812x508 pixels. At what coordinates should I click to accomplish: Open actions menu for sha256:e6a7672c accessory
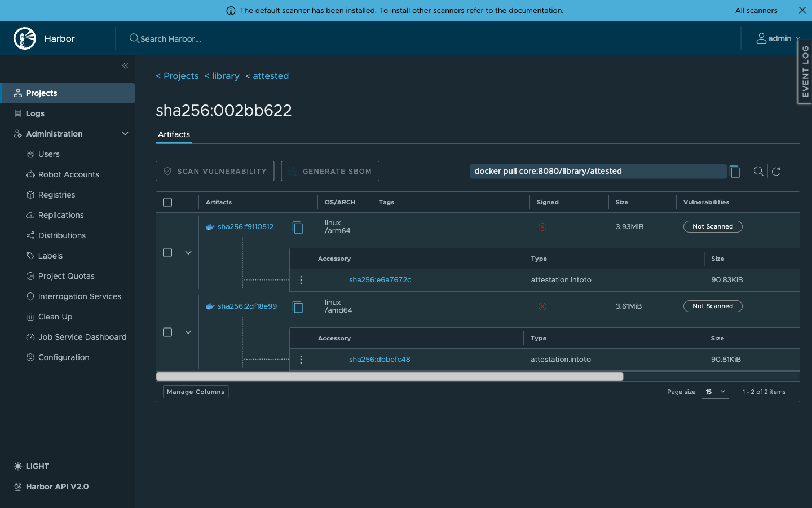click(x=301, y=280)
